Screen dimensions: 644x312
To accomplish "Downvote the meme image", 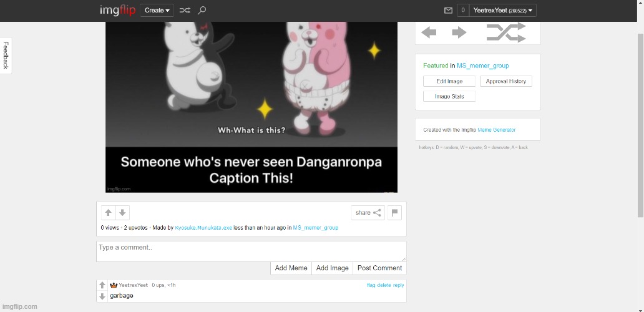I will pyautogui.click(x=123, y=213).
